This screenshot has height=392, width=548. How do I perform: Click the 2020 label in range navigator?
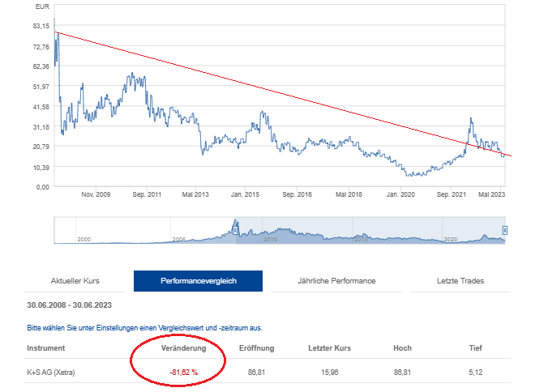451,240
